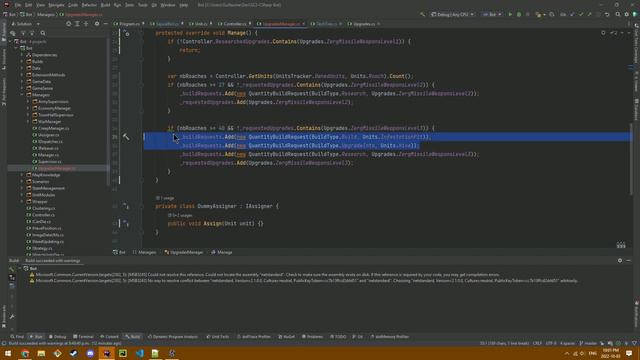Click the VCS commit checkmark icon

coord(581,14)
